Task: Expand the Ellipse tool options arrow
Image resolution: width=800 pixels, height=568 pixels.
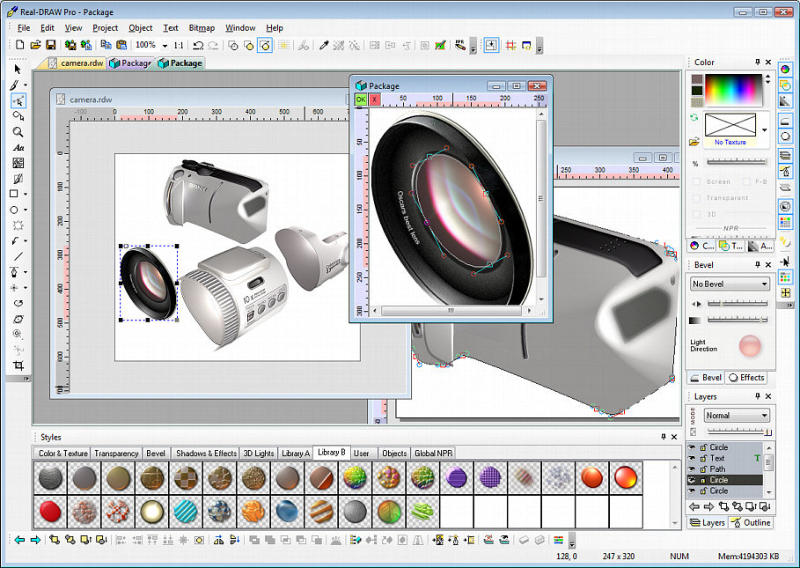Action: [x=26, y=210]
